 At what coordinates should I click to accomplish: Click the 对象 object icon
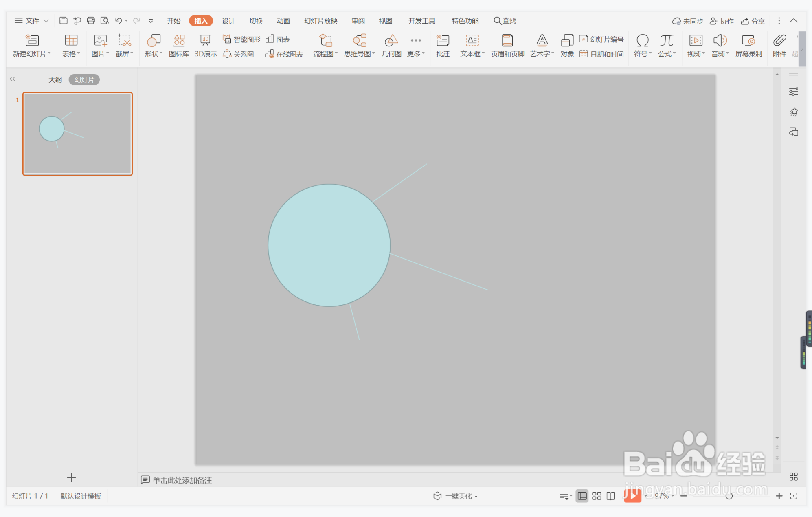[567, 45]
